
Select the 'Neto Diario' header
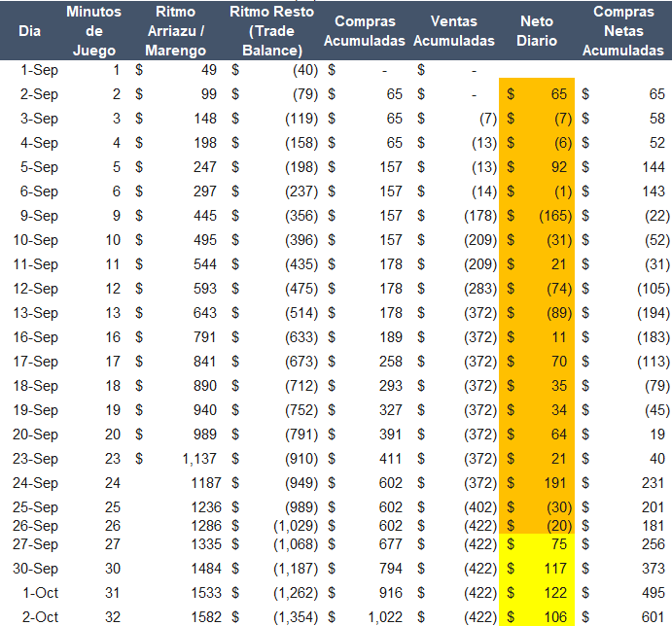click(537, 31)
